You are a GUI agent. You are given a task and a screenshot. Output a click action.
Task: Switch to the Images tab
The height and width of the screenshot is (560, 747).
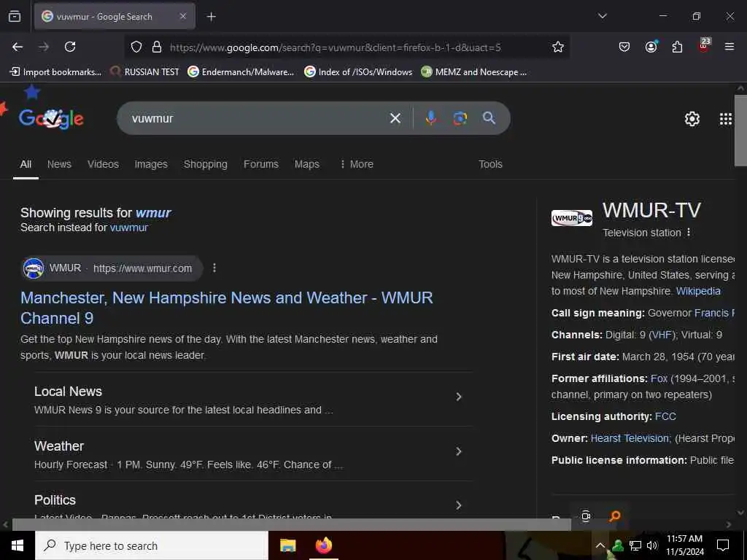[151, 164]
